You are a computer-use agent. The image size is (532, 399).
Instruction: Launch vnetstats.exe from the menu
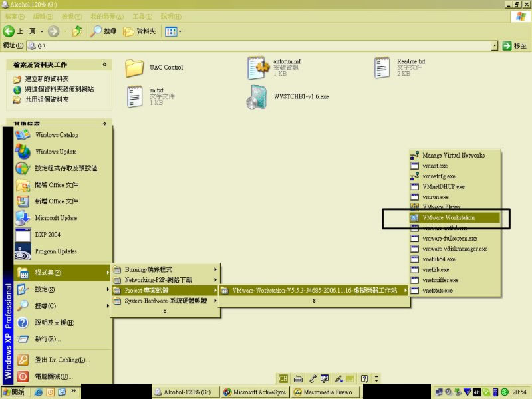point(455,291)
